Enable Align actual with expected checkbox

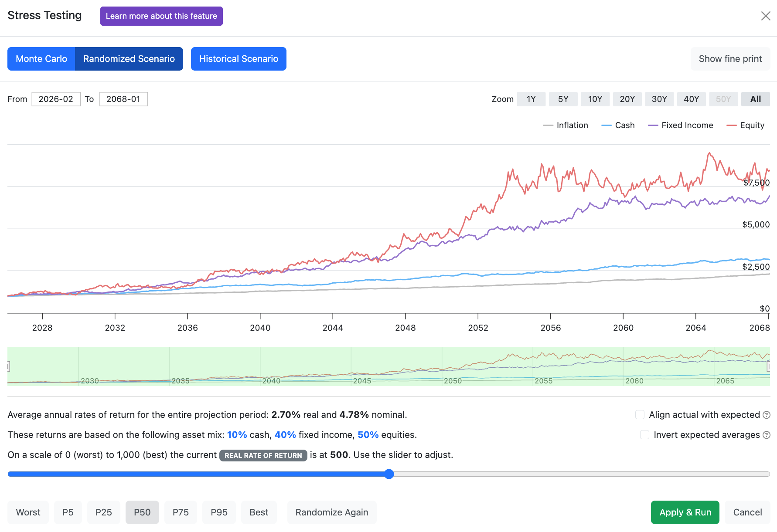640,415
